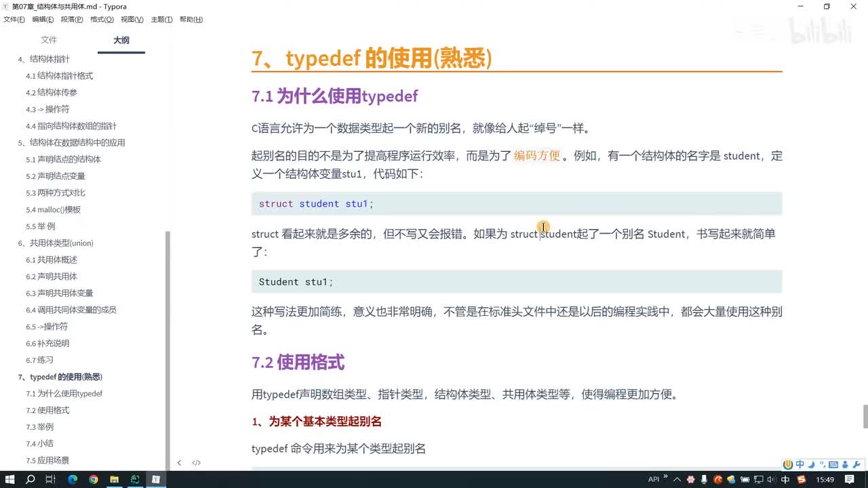The width and height of the screenshot is (868, 488).
Task: Open soft keyboard on Sogou toolbar
Action: 833,464
